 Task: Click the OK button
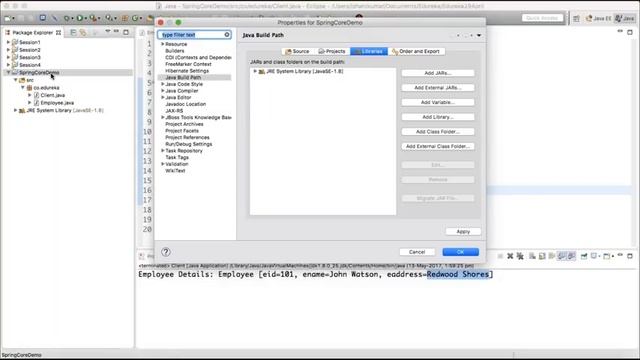[460, 252]
